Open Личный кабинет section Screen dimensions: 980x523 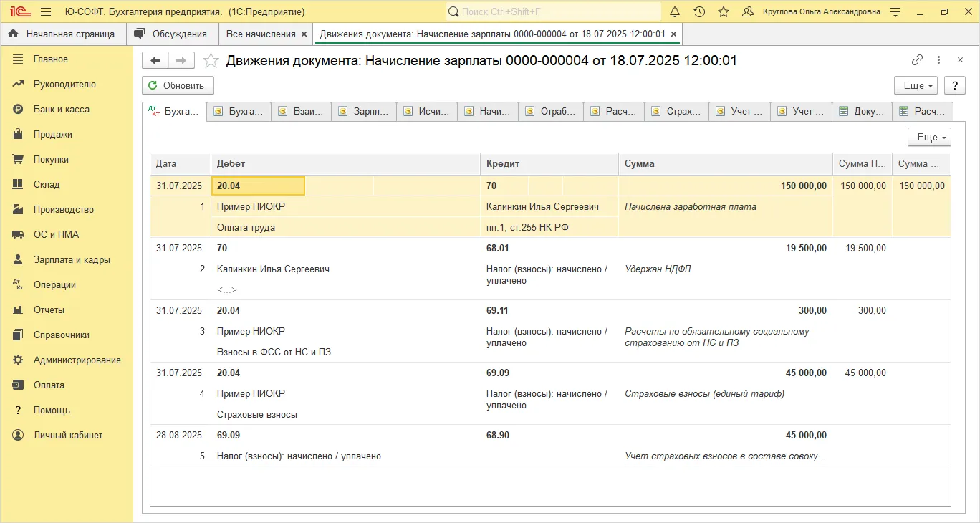tap(67, 435)
